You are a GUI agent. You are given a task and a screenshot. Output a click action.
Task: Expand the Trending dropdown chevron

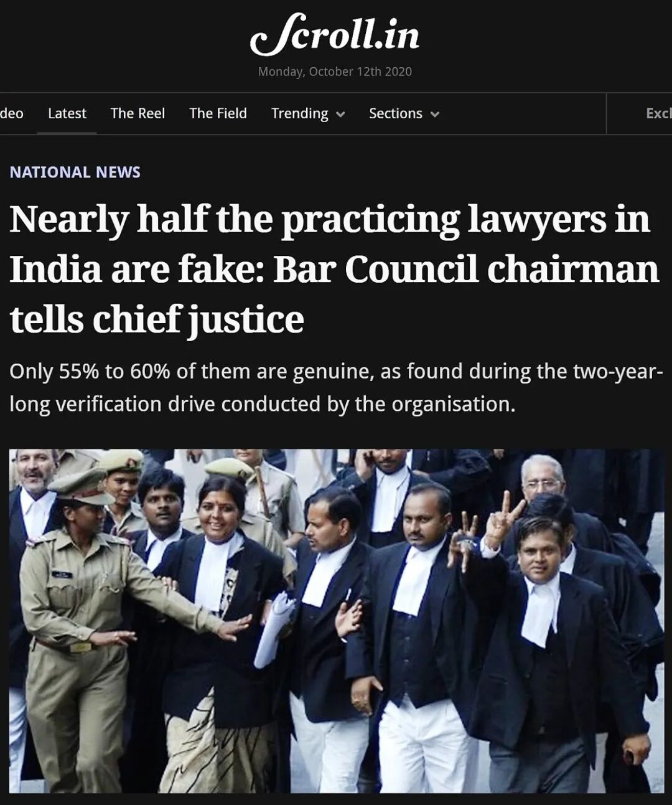click(340, 115)
